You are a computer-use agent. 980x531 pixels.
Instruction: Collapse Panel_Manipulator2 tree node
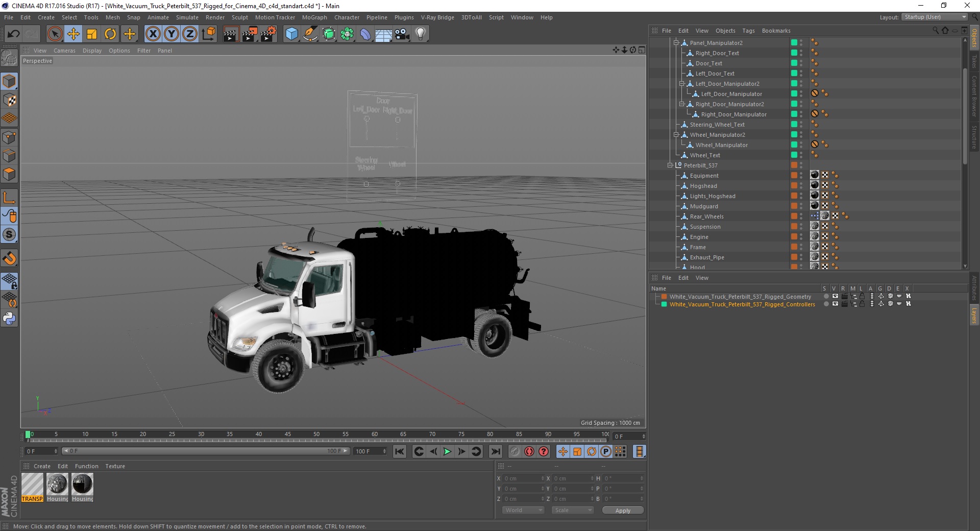(676, 43)
